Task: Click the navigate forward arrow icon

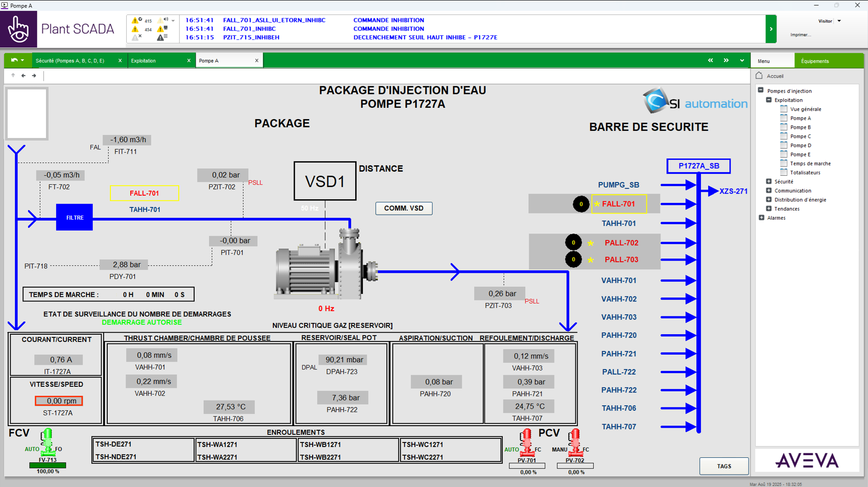Action: coord(34,76)
